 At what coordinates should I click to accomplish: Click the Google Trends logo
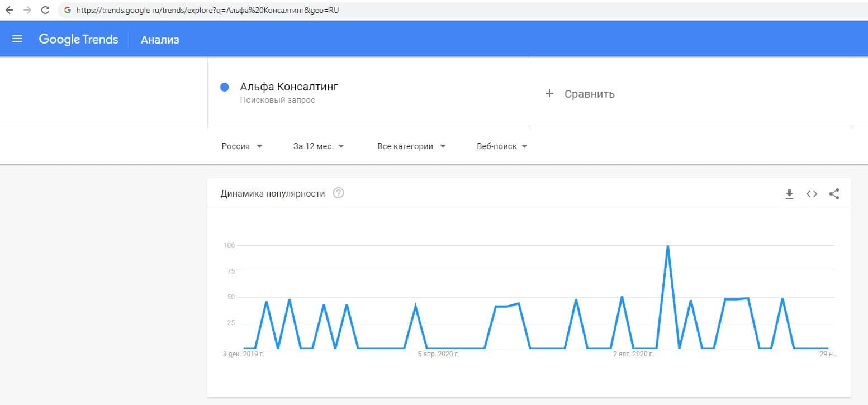[78, 39]
